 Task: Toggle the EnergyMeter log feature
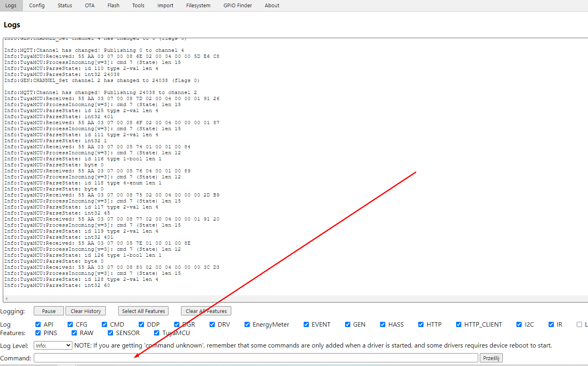(247, 324)
